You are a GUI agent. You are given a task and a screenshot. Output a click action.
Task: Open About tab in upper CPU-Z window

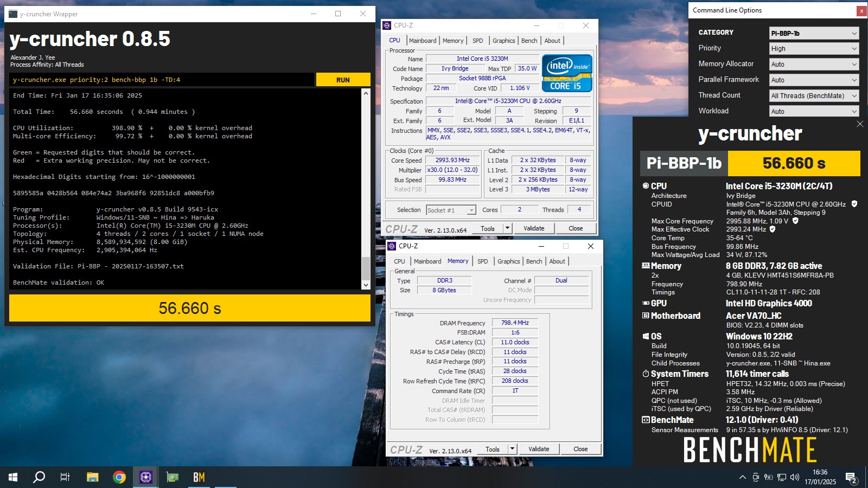click(552, 41)
